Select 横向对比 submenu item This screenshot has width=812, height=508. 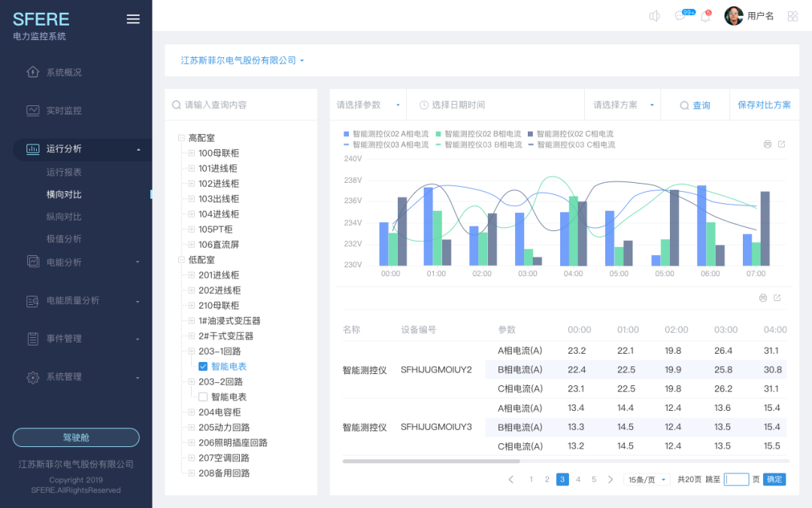(x=64, y=194)
